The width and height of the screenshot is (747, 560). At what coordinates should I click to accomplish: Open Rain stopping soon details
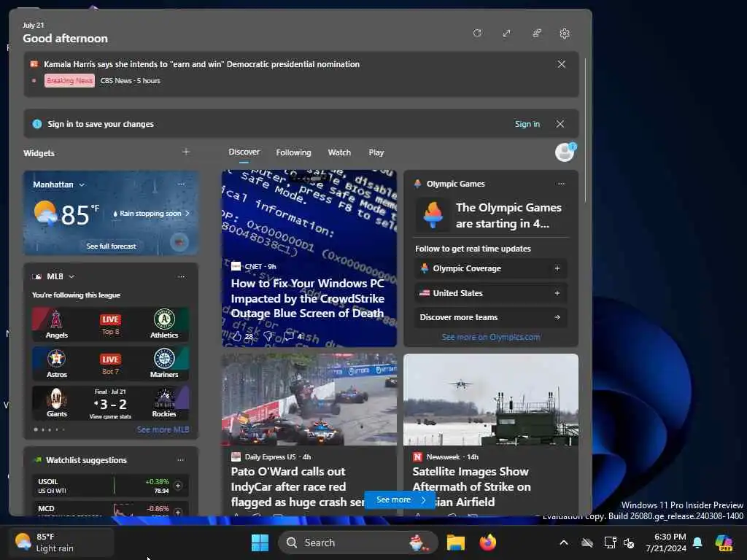point(151,214)
